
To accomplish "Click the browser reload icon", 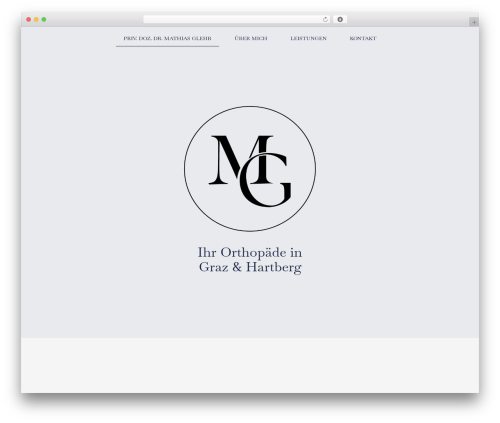I will [x=325, y=20].
